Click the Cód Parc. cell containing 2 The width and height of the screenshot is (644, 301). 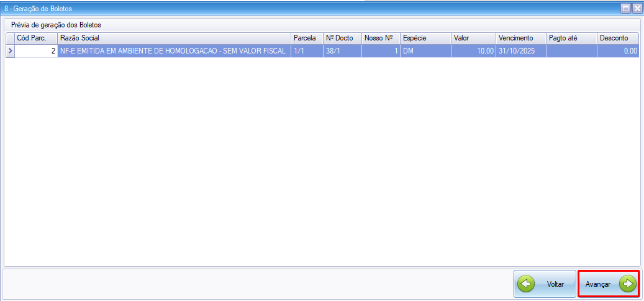click(x=36, y=52)
